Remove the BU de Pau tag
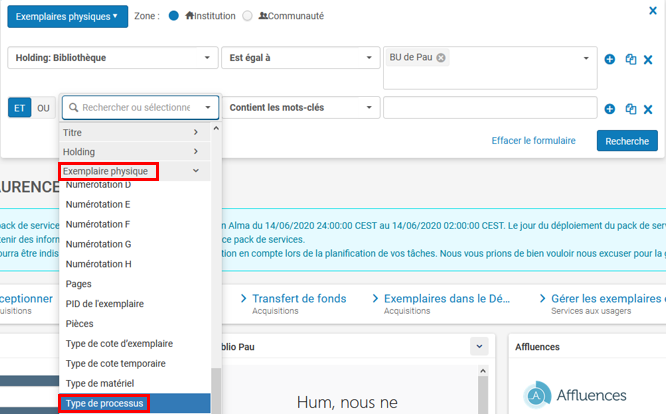 tap(441, 58)
